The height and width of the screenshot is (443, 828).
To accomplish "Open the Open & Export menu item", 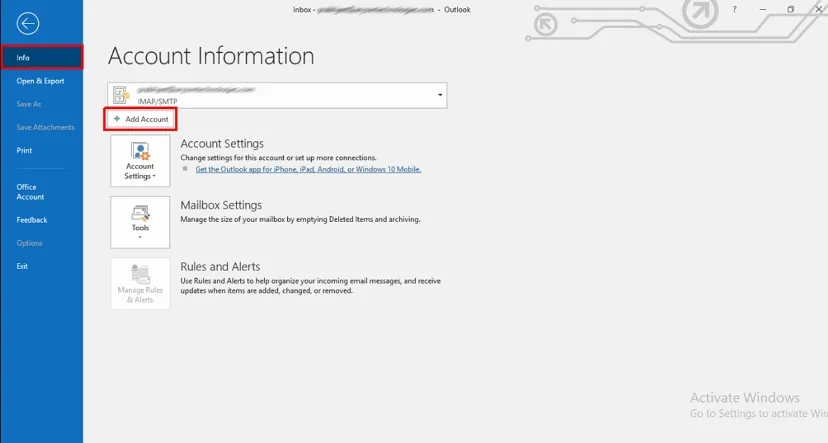I will tap(40, 81).
